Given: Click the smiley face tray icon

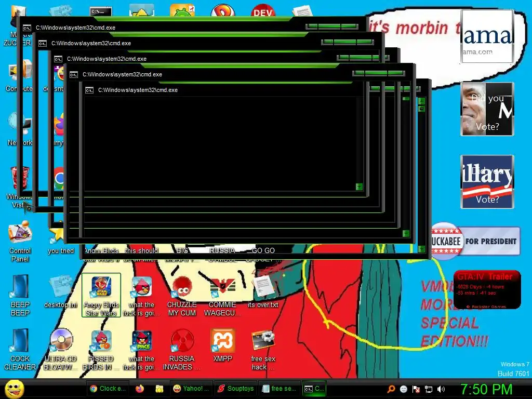Looking at the screenshot, I should [x=403, y=389].
